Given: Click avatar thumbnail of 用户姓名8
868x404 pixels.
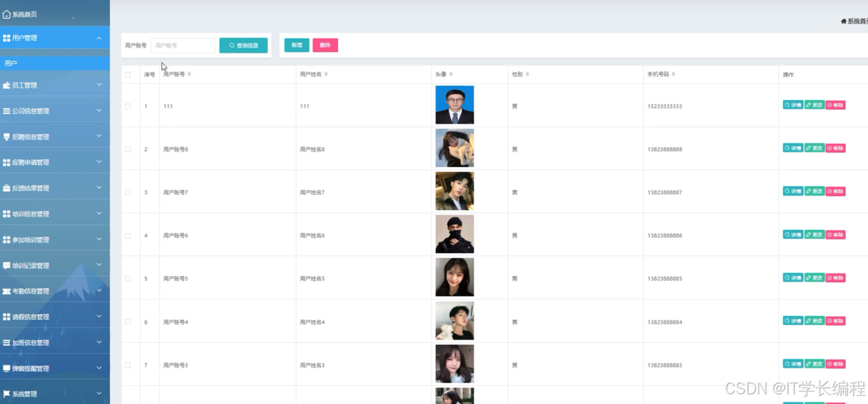Looking at the screenshot, I should coord(455,148).
